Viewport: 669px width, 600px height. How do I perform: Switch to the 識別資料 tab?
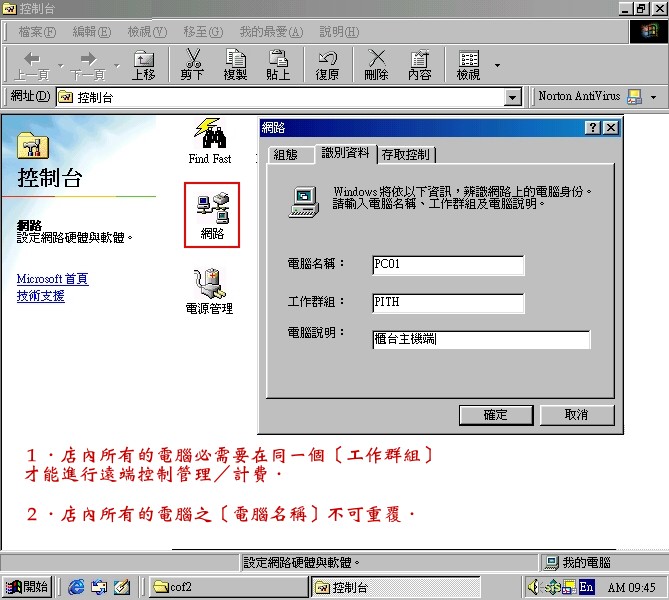tap(346, 153)
